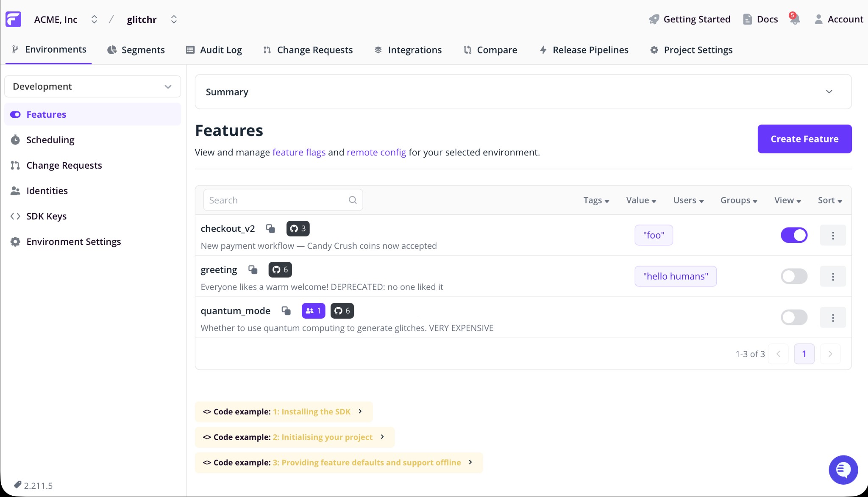The height and width of the screenshot is (497, 868).
Task: Open SDK Keys in sidebar
Action: pos(46,216)
